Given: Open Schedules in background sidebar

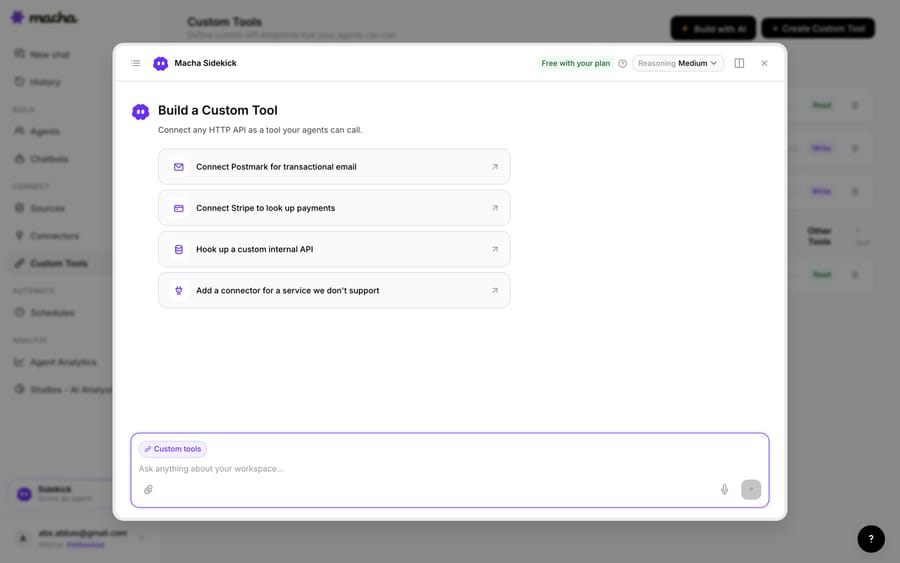Looking at the screenshot, I should pyautogui.click(x=44, y=312).
